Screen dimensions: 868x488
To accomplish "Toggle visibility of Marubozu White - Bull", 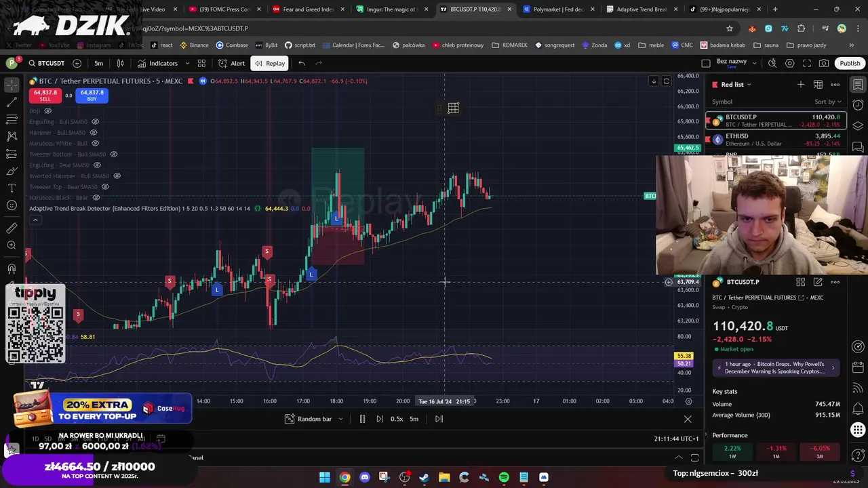I will pyautogui.click(x=95, y=143).
